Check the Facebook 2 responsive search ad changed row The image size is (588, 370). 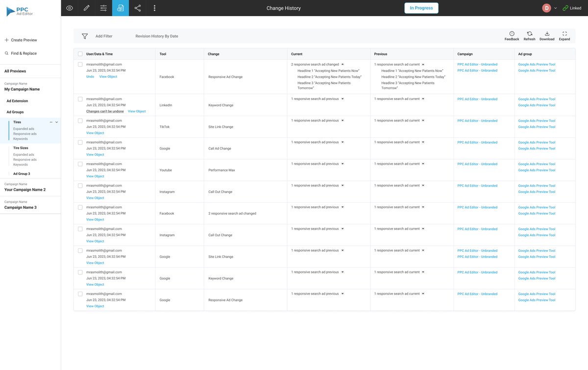click(80, 207)
